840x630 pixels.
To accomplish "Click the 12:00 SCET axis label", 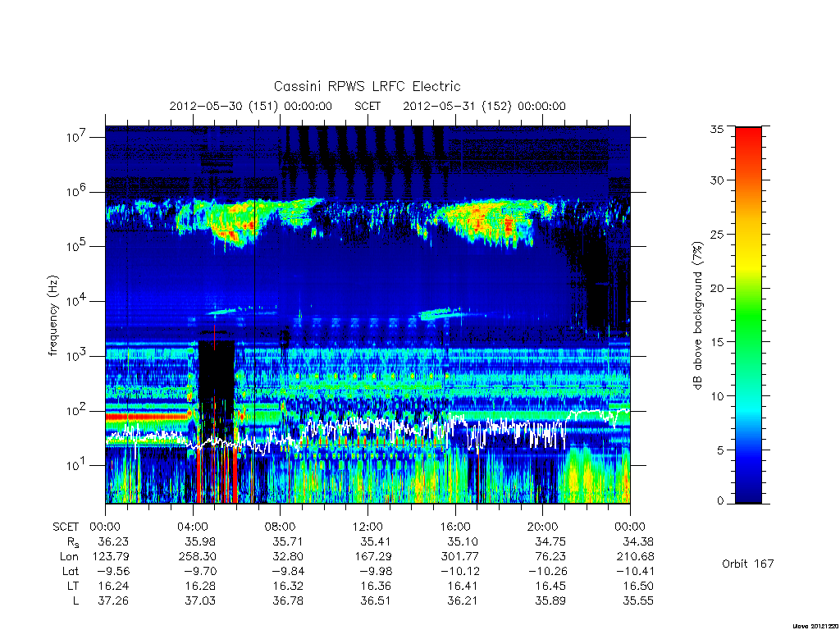I will pos(368,527).
